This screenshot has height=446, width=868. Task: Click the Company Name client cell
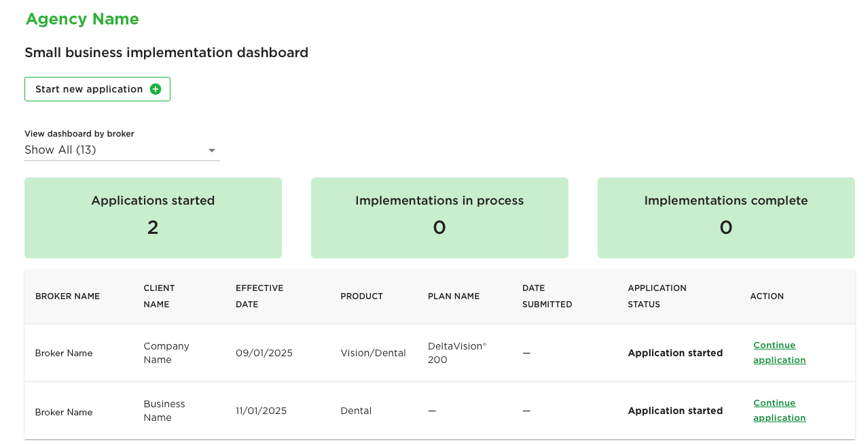[166, 353]
